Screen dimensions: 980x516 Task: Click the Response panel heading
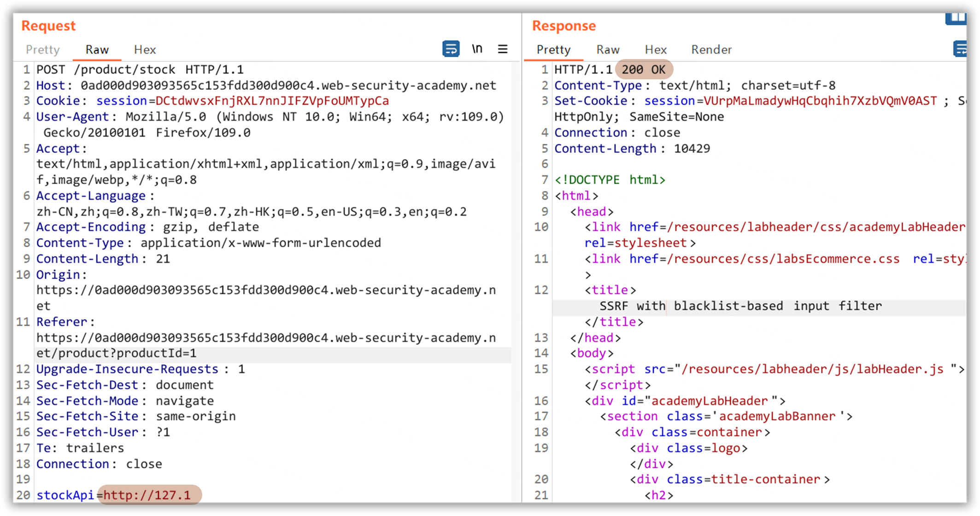click(563, 26)
